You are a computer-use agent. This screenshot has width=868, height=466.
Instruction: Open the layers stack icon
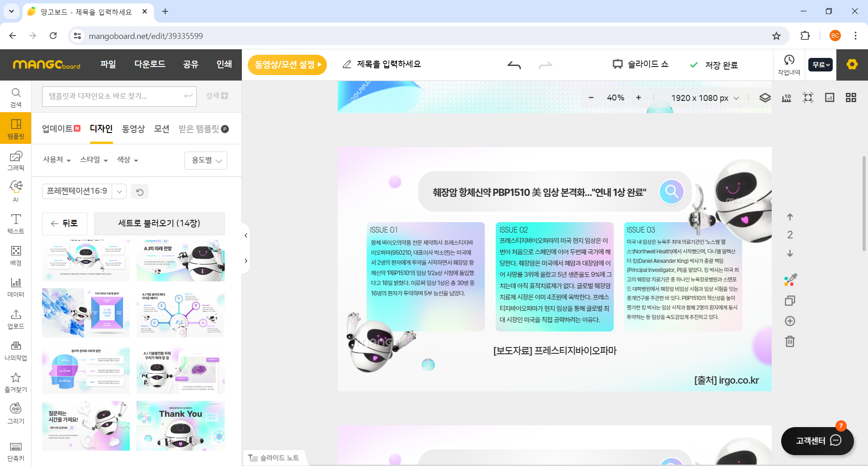point(765,97)
